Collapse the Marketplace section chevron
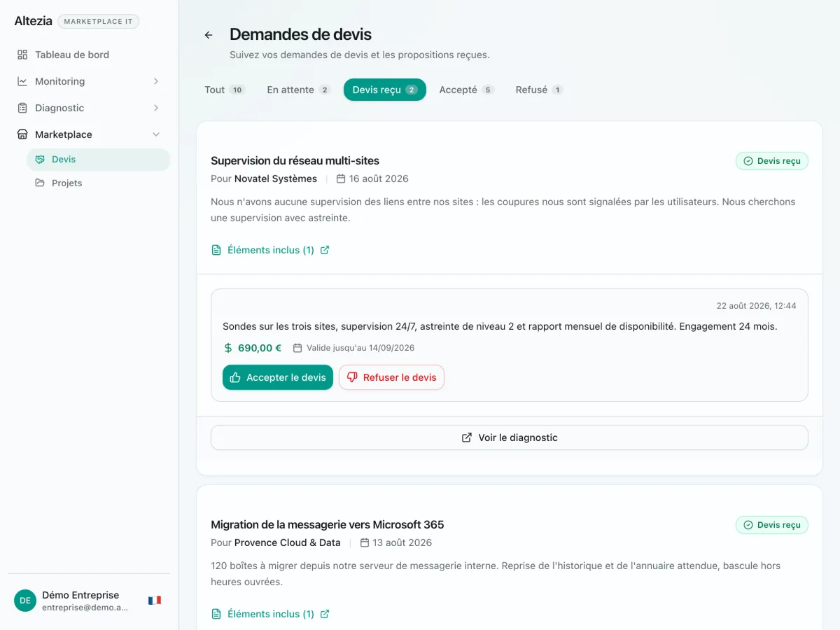 (156, 134)
